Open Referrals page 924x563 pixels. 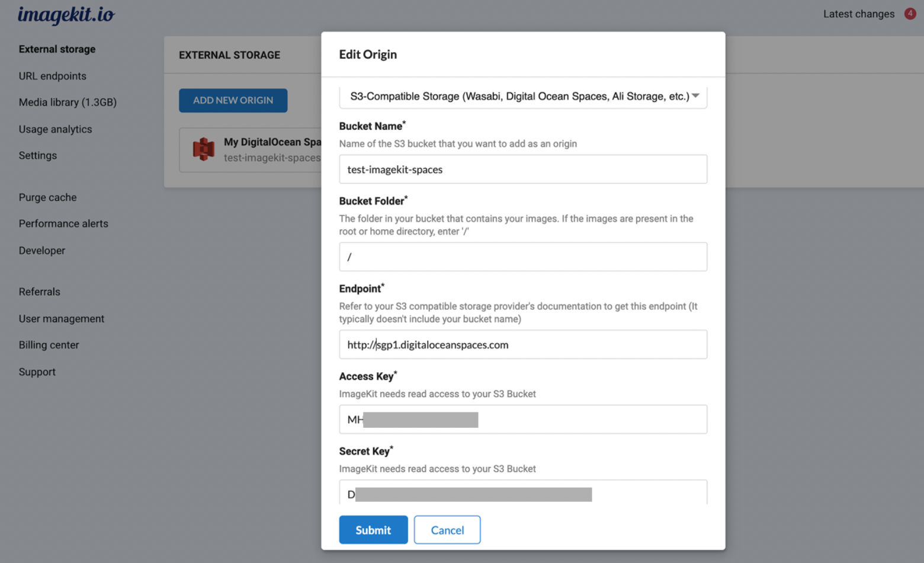(40, 292)
